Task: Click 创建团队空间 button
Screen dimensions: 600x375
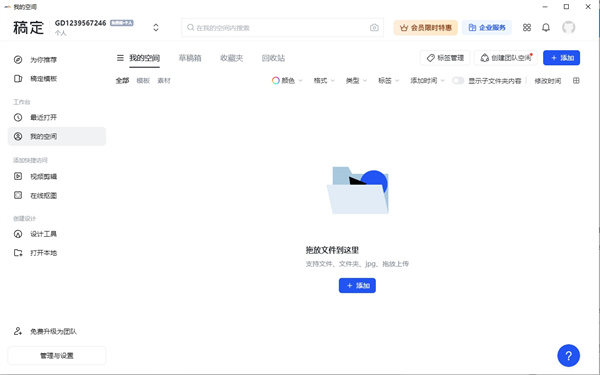Action: (506, 58)
